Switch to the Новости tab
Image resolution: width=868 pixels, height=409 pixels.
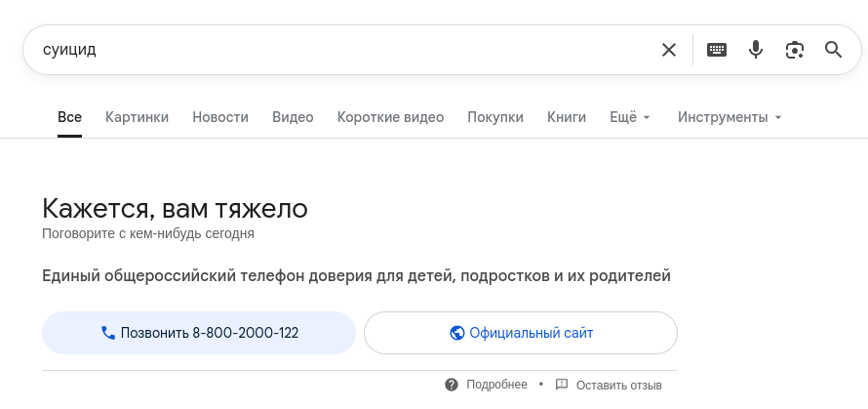point(220,117)
